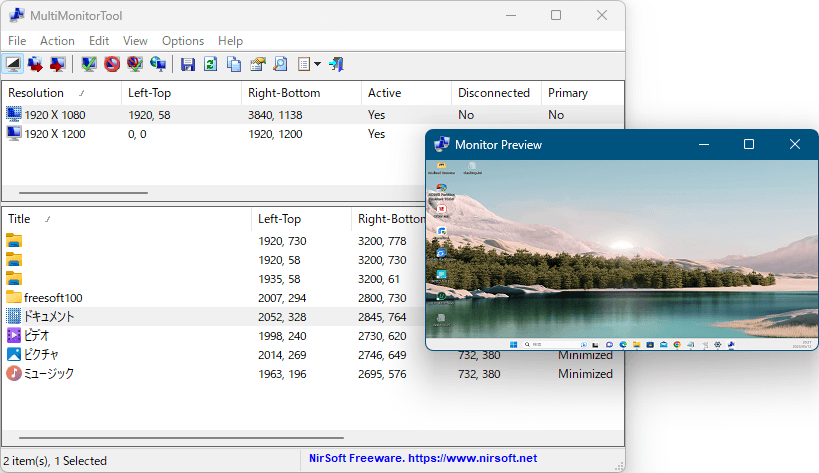The image size is (819, 473).
Task: Click the Enable Selected Monitors icon
Action: pyautogui.click(x=90, y=64)
